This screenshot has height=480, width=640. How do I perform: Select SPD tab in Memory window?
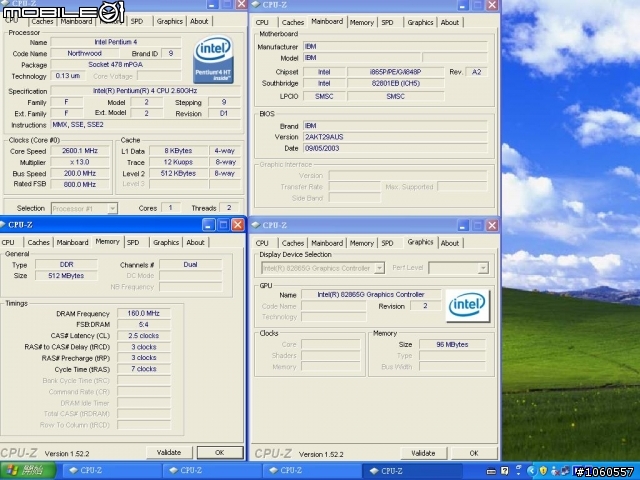click(x=133, y=242)
